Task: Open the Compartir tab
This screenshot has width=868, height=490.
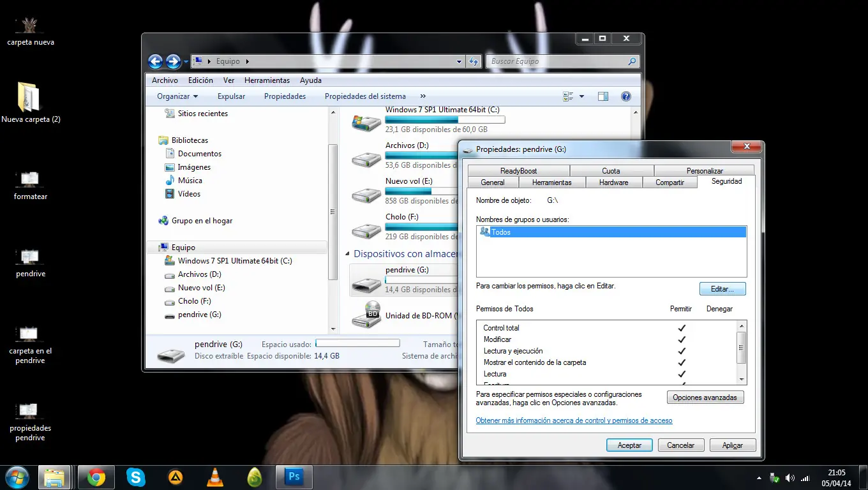Action: [x=670, y=182]
